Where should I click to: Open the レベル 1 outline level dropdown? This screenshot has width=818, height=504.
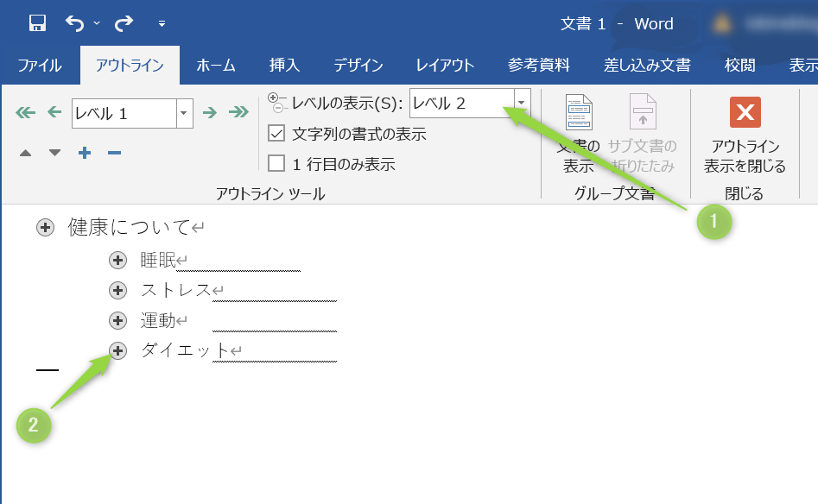(184, 113)
